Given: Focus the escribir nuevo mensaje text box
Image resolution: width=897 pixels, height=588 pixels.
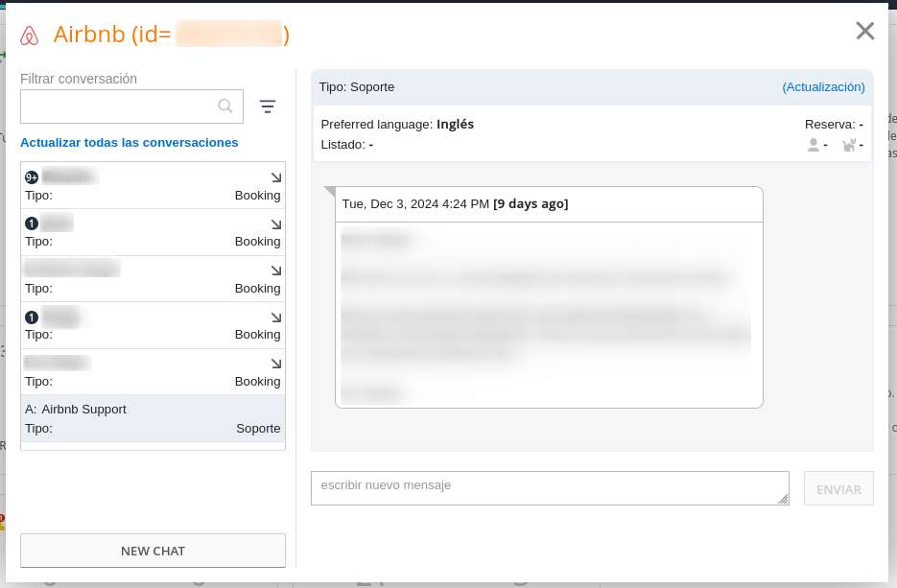Looking at the screenshot, I should (x=550, y=488).
